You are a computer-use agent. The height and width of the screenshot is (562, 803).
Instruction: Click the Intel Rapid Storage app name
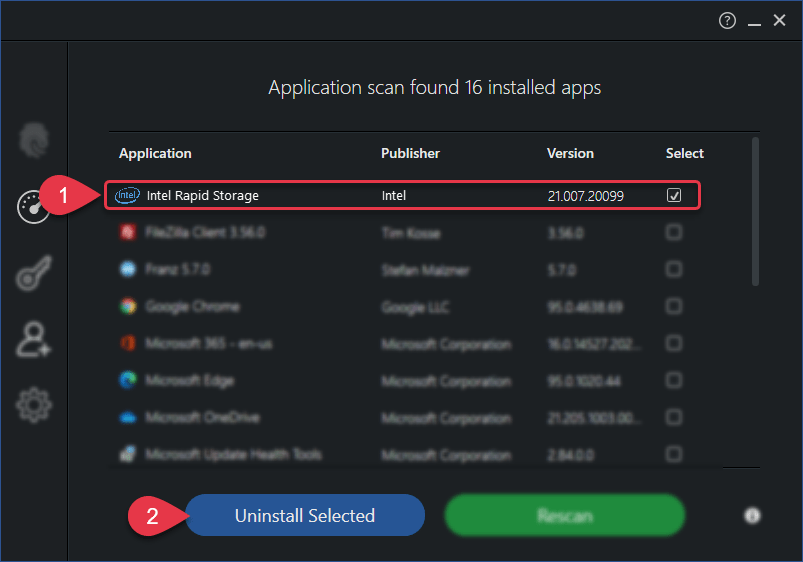203,195
